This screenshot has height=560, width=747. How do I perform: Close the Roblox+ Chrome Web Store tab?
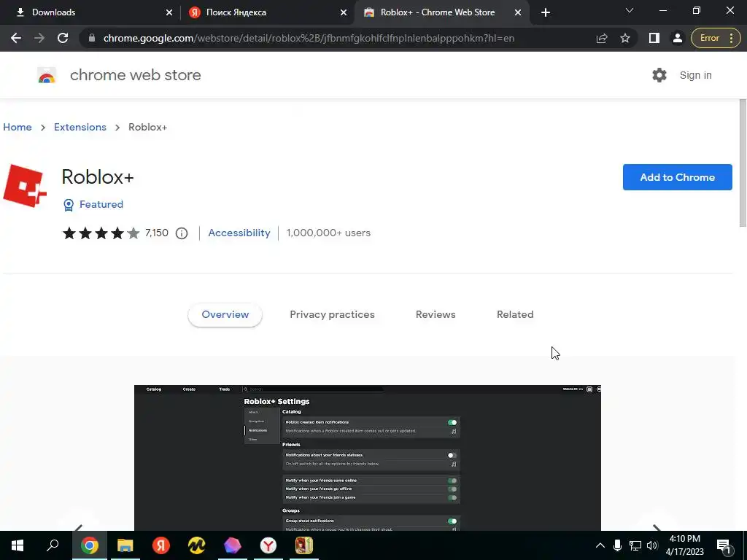click(x=518, y=12)
